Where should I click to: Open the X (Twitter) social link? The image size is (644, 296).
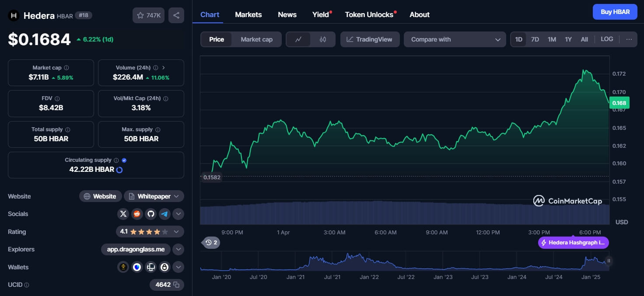(x=123, y=214)
